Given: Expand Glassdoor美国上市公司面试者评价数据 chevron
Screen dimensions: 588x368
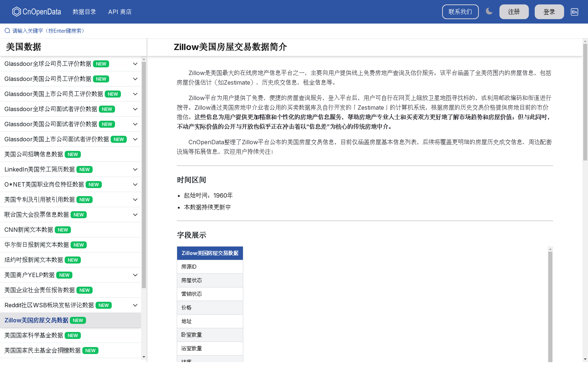Looking at the screenshot, I should [135, 139].
